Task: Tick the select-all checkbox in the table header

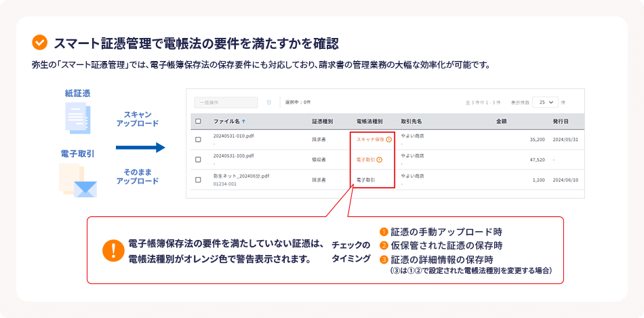Action: click(198, 121)
